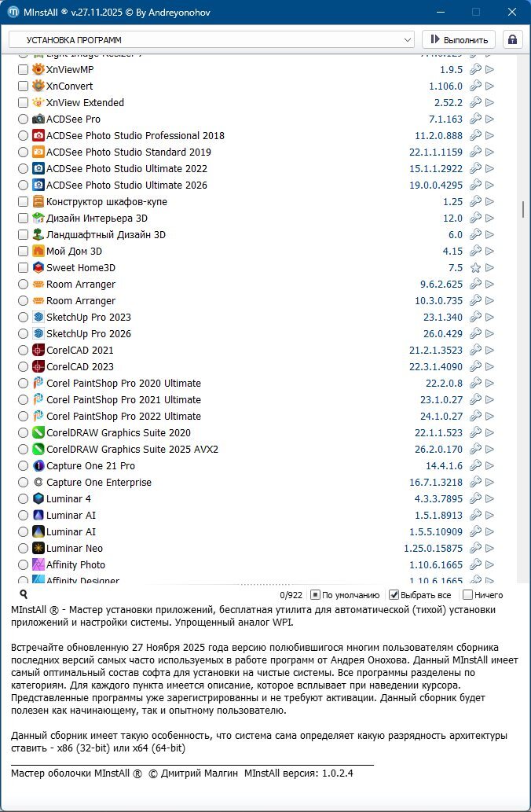Click the program list vertical scrollbar thumb

tap(522, 209)
